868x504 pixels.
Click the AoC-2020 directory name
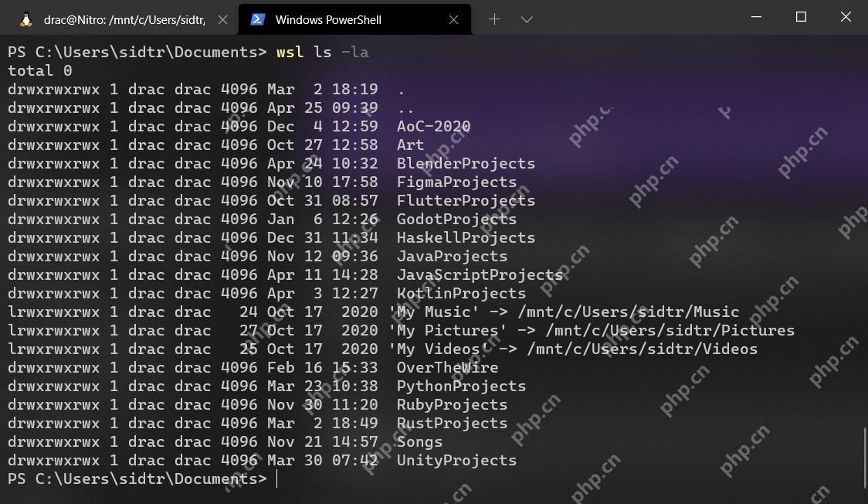(433, 126)
